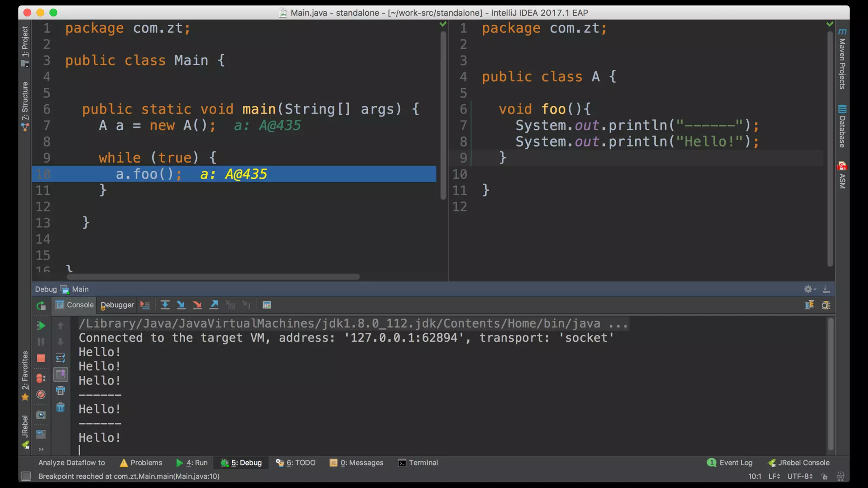Click the Rerun Main debug icon

[x=41, y=305]
